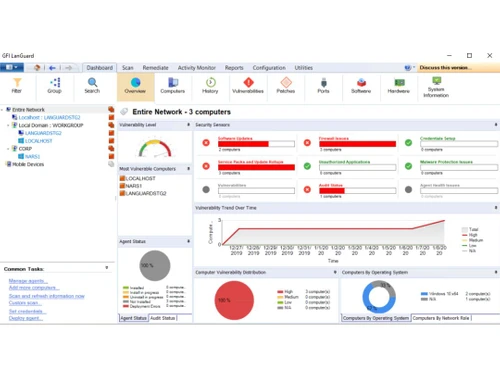
Task: Click the Vulnerabilities gray status icon
Action: click(x=206, y=189)
